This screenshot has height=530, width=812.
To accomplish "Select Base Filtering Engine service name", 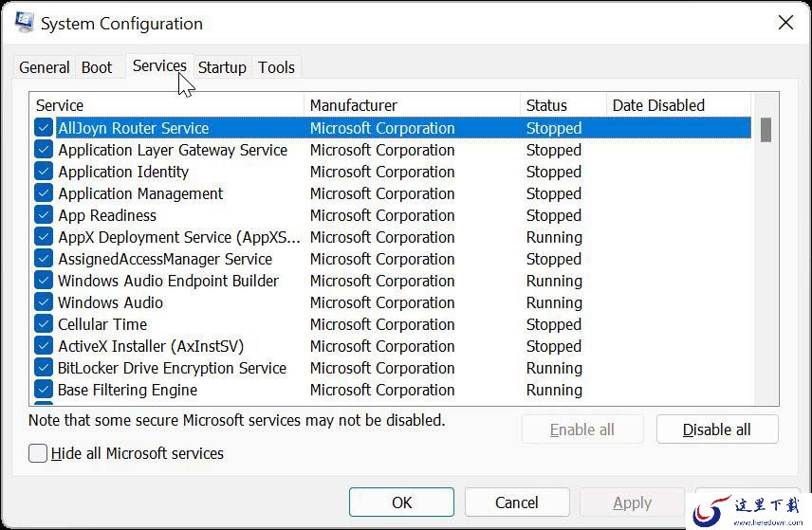I will tap(127, 389).
